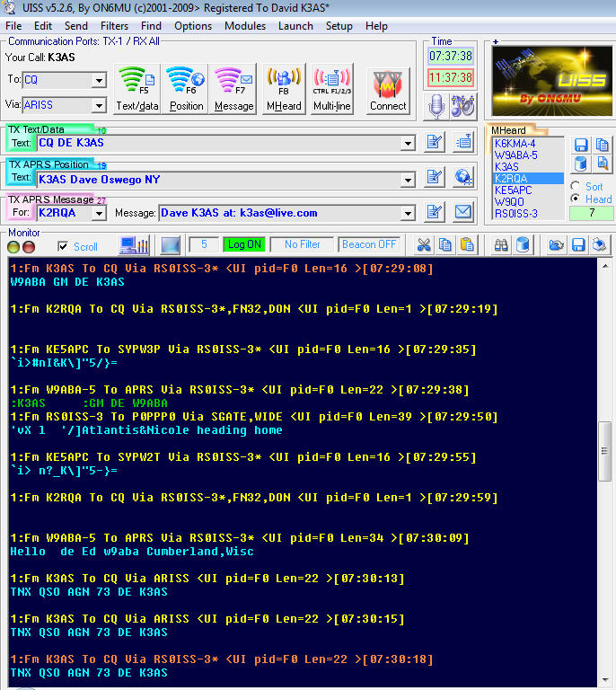Expand the TX Text/Data text dropdown
Viewport: 616px width, 690px height.
(x=408, y=143)
